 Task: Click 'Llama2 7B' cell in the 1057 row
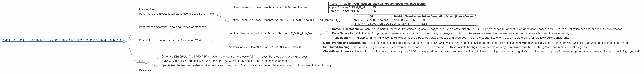point(348,11)
